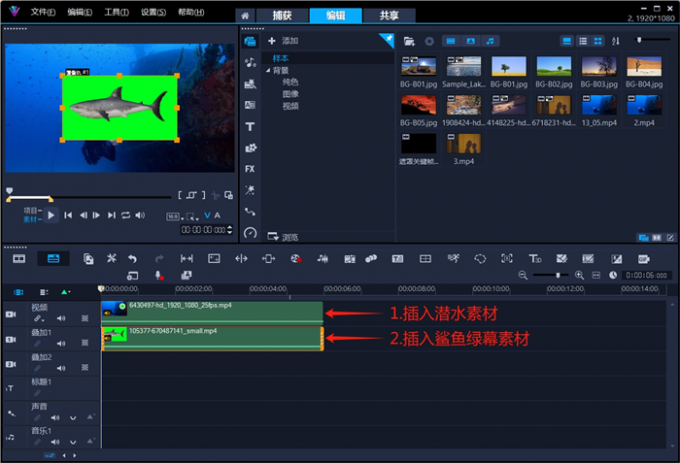Open the Title (T) library panel
This screenshot has width=680, height=463.
(250, 127)
